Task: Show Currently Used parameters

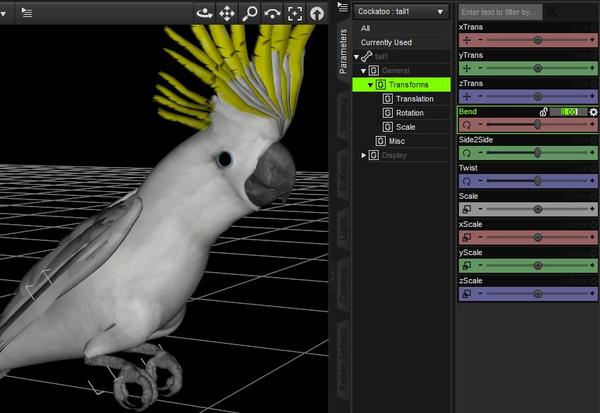Action: tap(386, 43)
